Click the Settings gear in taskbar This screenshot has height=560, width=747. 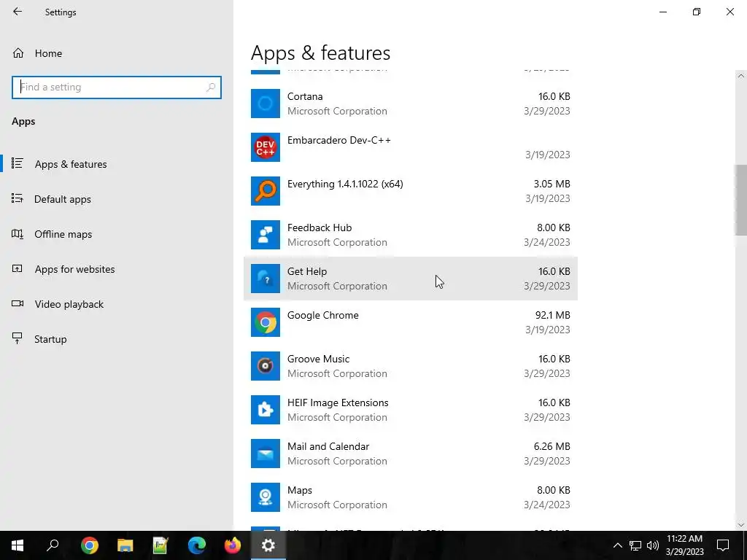(268, 545)
